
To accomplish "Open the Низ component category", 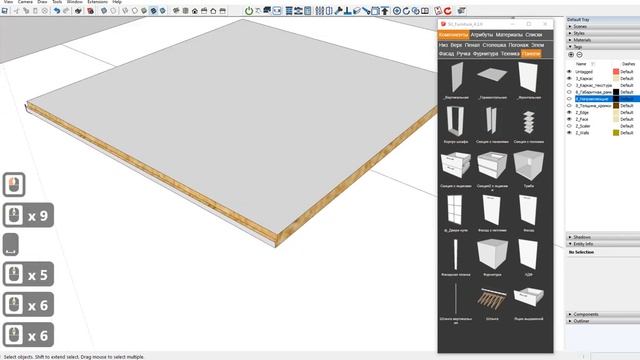I will [x=443, y=45].
